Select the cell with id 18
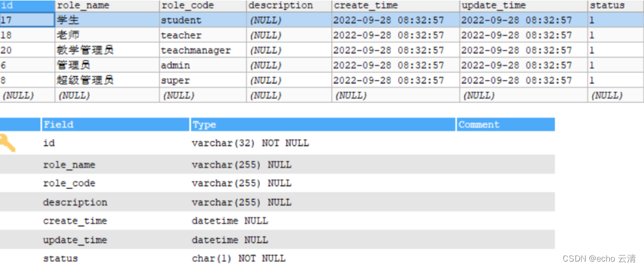Viewport: 644px width, 268px height. pyautogui.click(x=27, y=35)
